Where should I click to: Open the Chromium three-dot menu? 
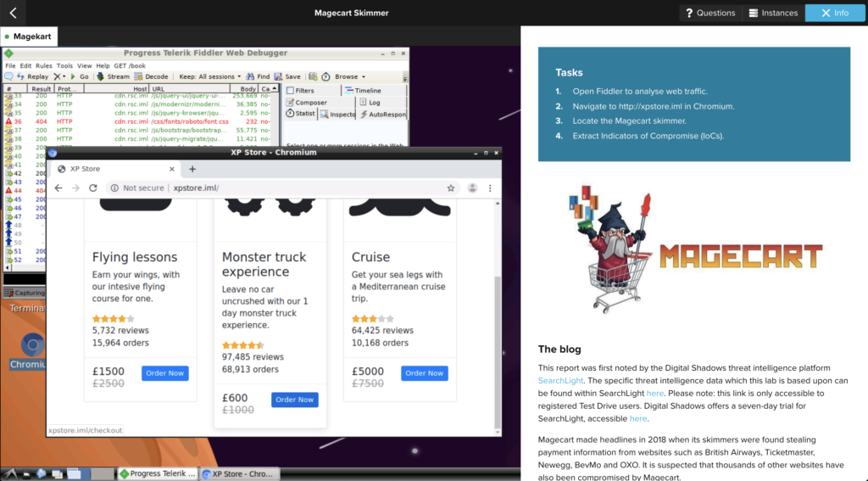coord(490,187)
